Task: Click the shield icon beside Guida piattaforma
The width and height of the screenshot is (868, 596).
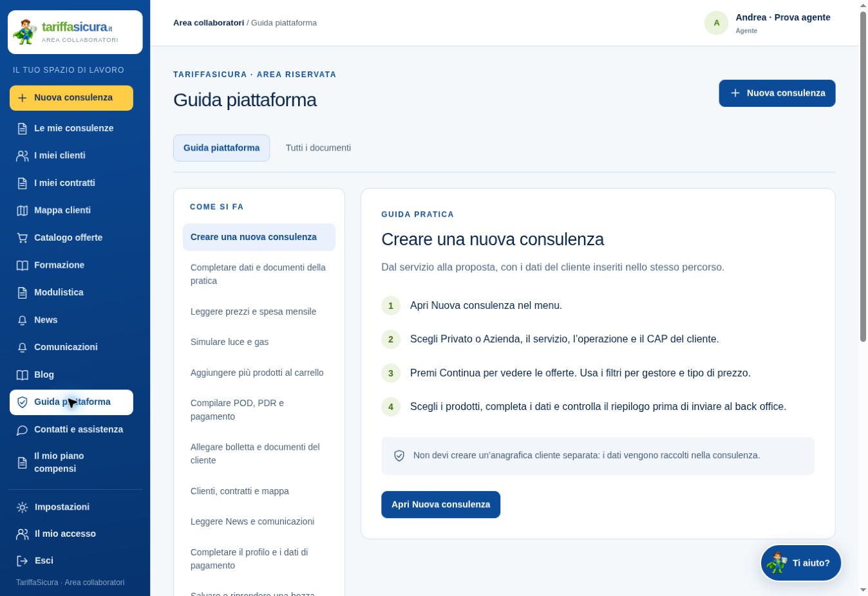Action: pos(23,402)
